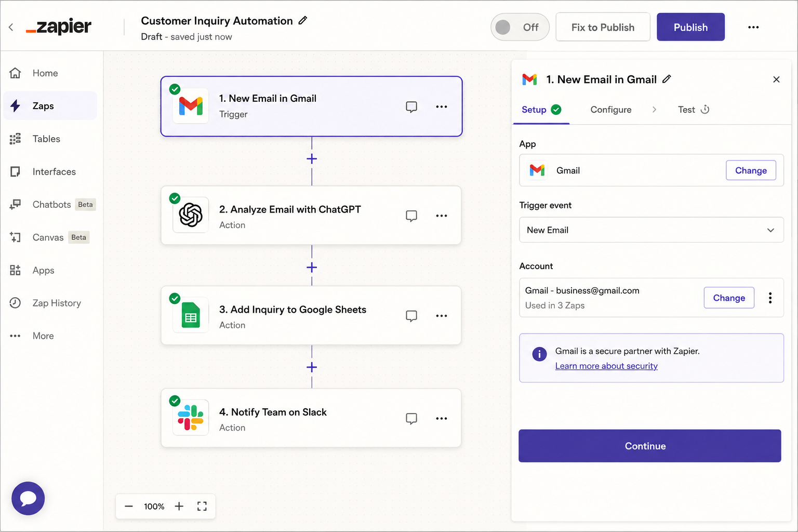Rename the step via panel pencil icon
This screenshot has height=532, width=798.
667,79
